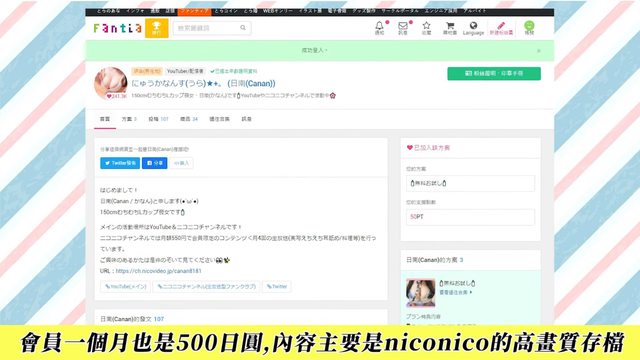Click the white embed button beside share
Screen dimensions: 640x360
tap(181, 163)
